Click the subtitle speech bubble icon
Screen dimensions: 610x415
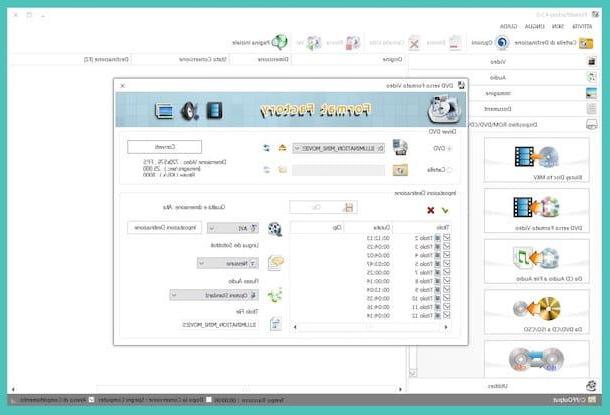(276, 263)
